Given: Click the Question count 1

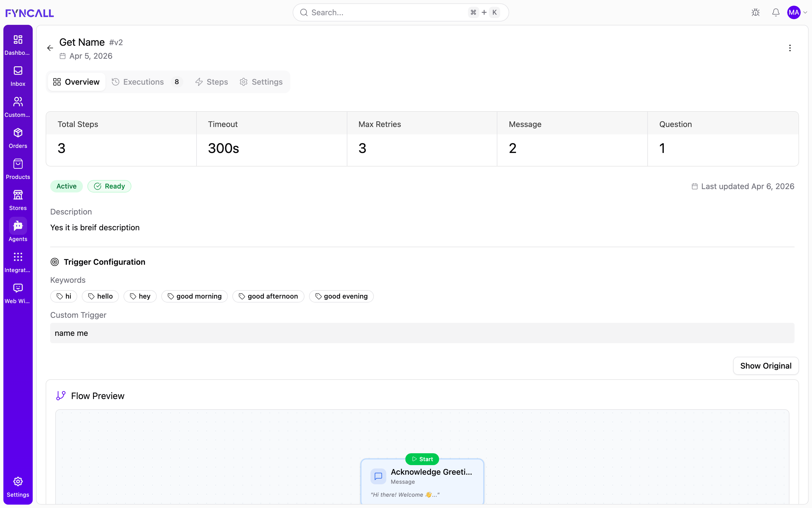Looking at the screenshot, I should pos(662,148).
